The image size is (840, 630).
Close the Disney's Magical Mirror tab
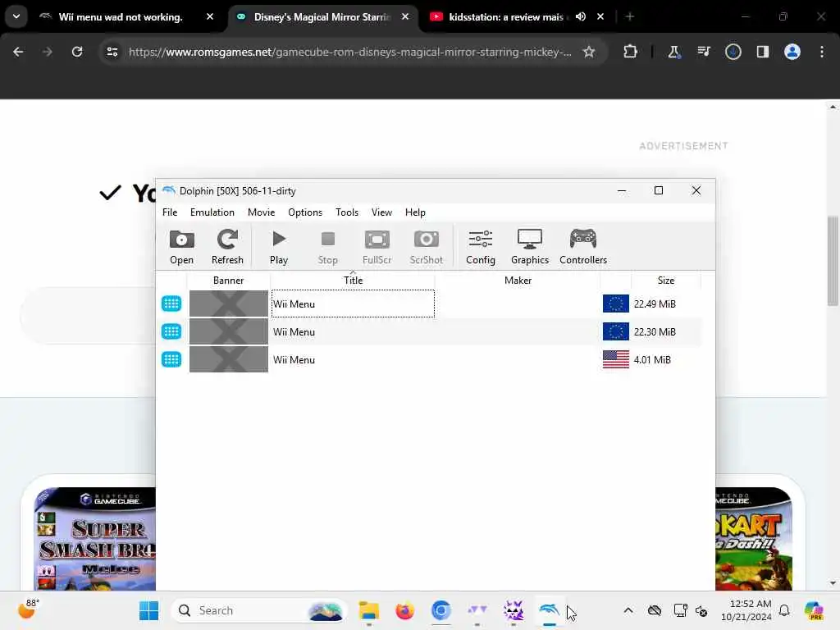(405, 17)
